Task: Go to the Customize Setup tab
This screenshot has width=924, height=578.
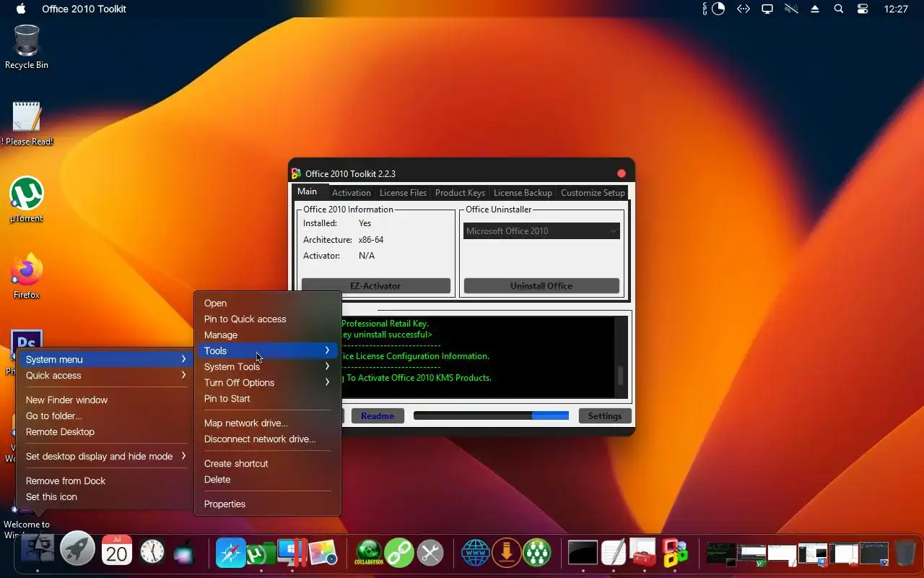Action: [x=593, y=193]
